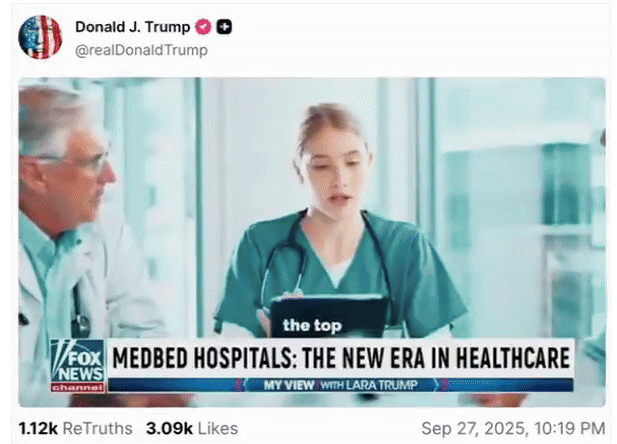Select the tablet showing "the top" caption

tap(329, 317)
